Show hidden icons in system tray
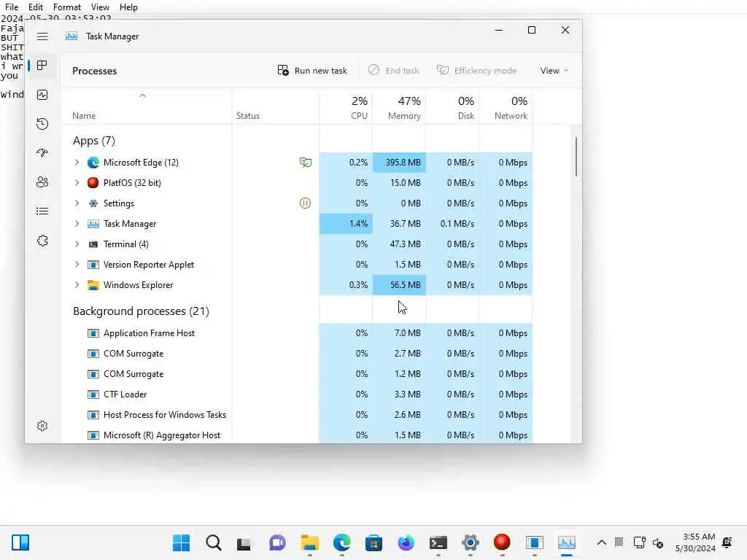The width and height of the screenshot is (747, 560). 602,542
